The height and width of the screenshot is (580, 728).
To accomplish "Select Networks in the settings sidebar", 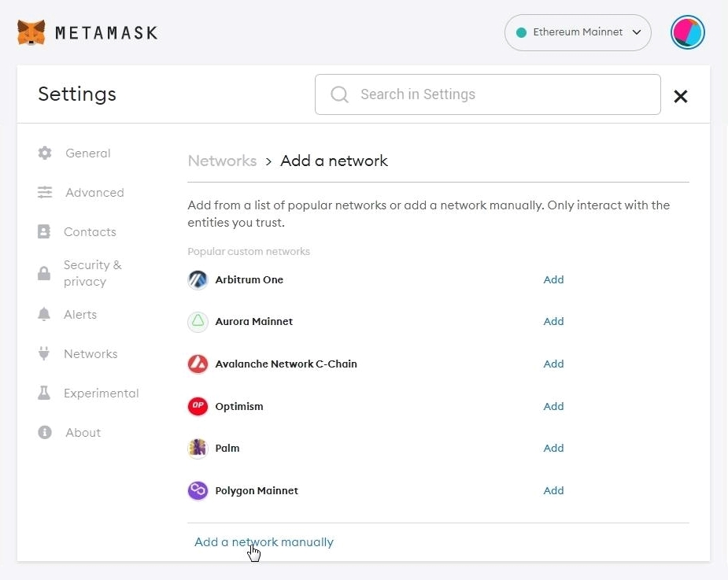I will (x=91, y=354).
